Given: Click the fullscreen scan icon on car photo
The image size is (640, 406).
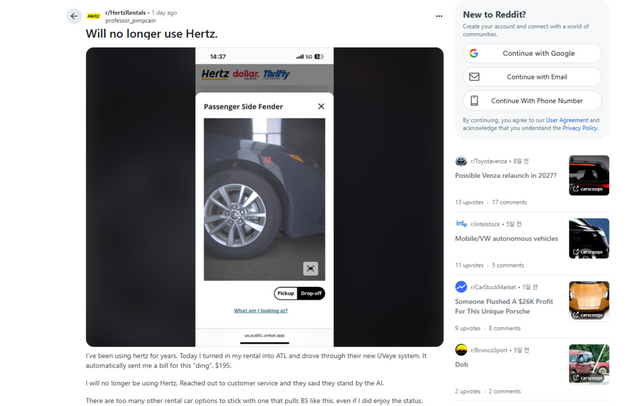Looking at the screenshot, I should tap(311, 268).
